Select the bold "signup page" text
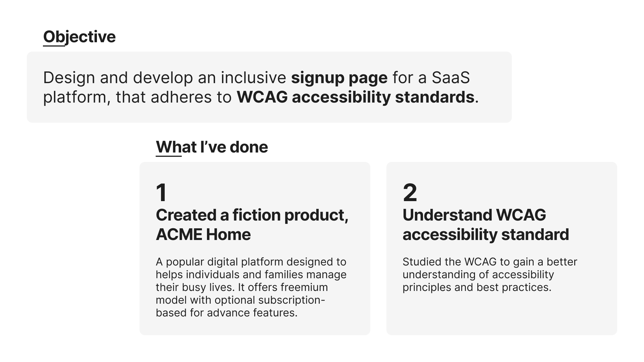 (339, 78)
